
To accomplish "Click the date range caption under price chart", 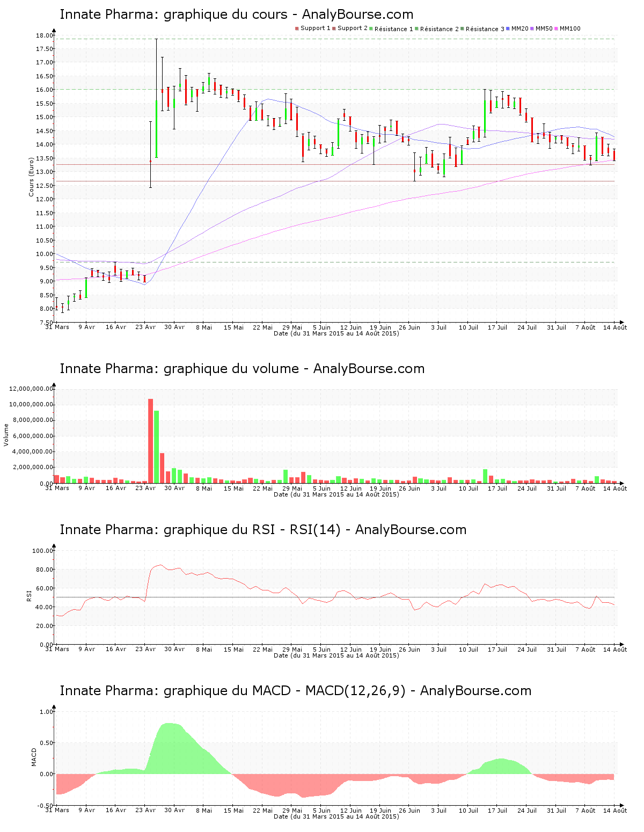I will tap(336, 333).
